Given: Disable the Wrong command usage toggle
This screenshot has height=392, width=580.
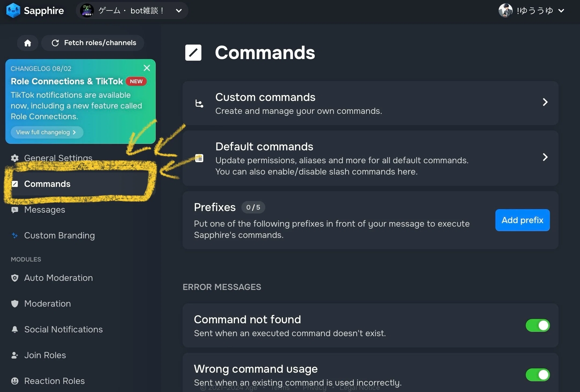Looking at the screenshot, I should coord(538,375).
